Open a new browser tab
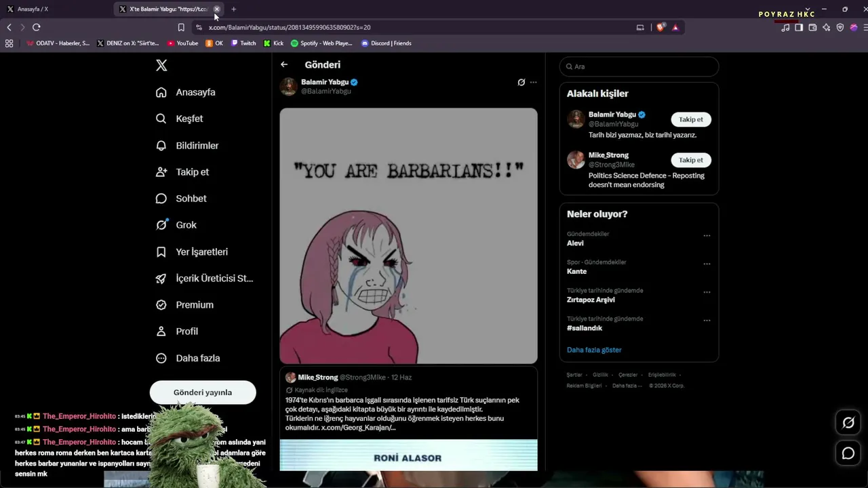This screenshot has width=868, height=488. coord(233,9)
